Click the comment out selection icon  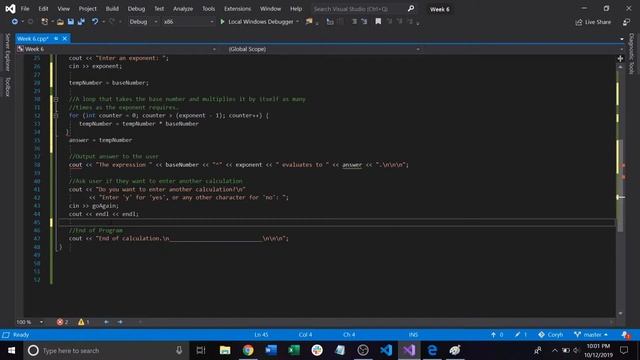click(x=354, y=22)
